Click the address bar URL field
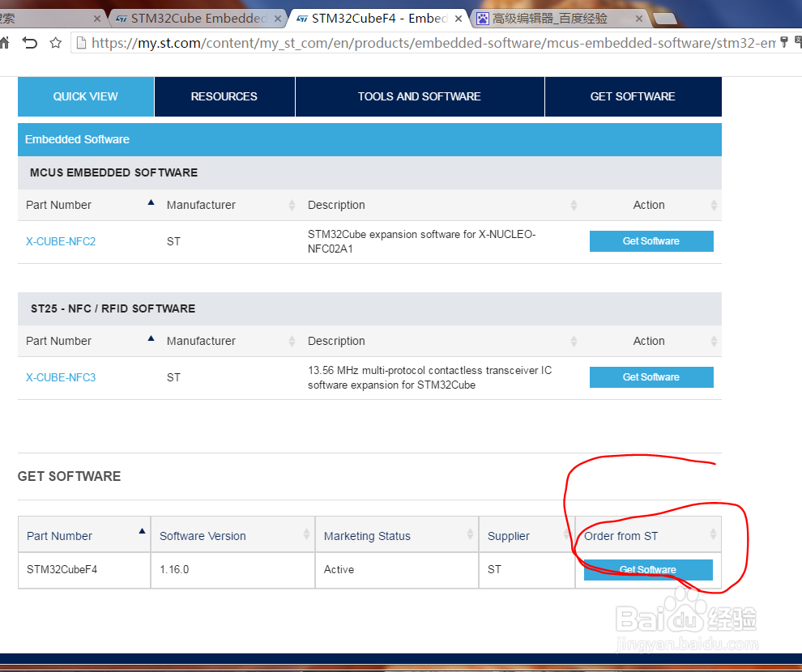Image resolution: width=802 pixels, height=672 pixels. click(x=433, y=43)
